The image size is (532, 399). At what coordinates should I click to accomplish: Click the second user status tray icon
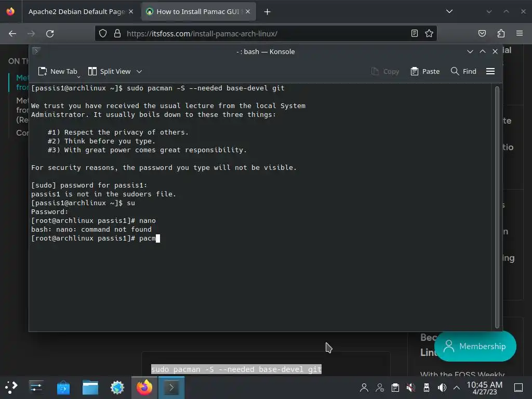(380, 388)
